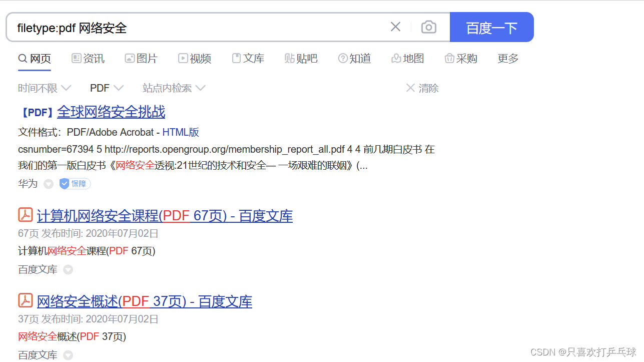Screen dimensions: 644x362
Task: Expand arrow beside 百度文库 under 67页 result
Action: point(68,270)
